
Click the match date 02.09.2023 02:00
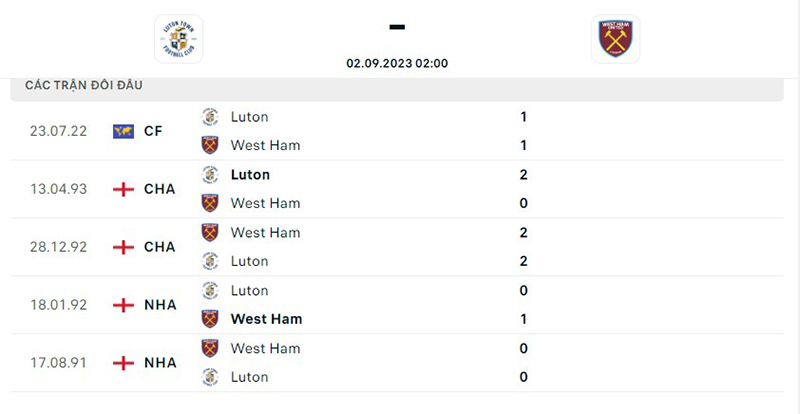(x=397, y=63)
